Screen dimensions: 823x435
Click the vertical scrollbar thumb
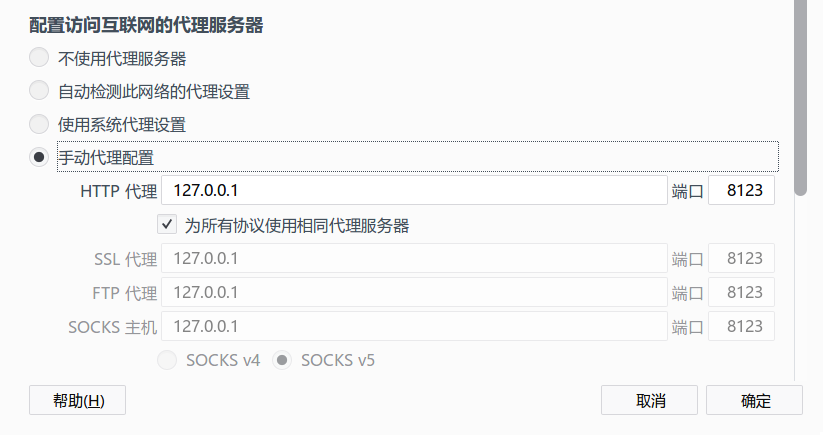click(801, 100)
